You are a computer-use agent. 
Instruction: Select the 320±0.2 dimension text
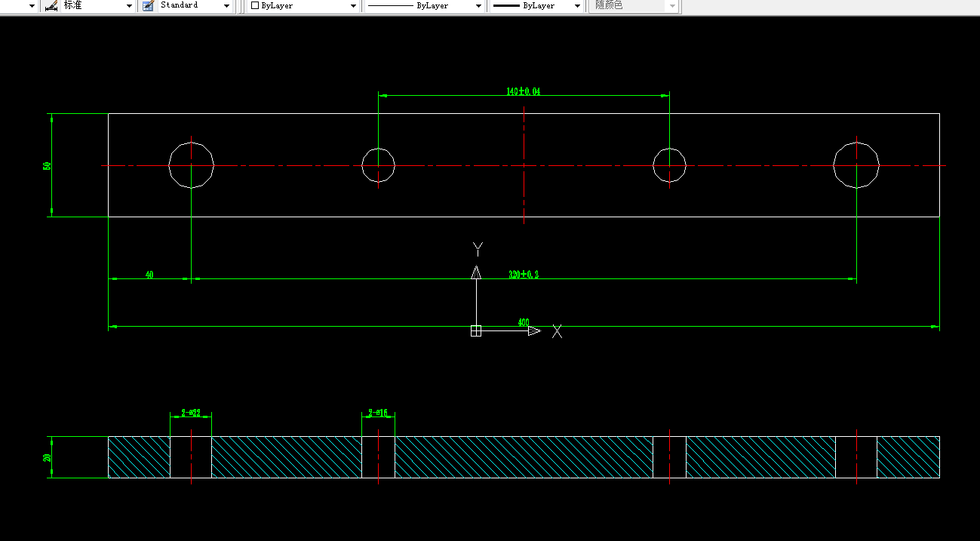coord(524,275)
